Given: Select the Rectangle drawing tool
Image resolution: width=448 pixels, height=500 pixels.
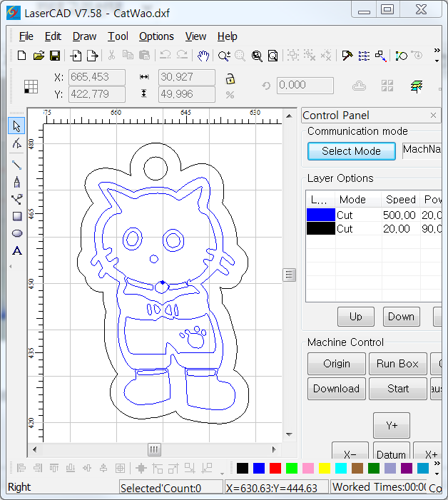Looking at the screenshot, I should pos(17,216).
